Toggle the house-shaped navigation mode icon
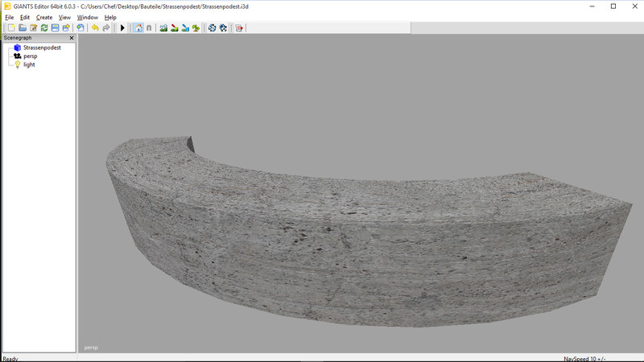The height and width of the screenshot is (362, 644). coord(138,28)
